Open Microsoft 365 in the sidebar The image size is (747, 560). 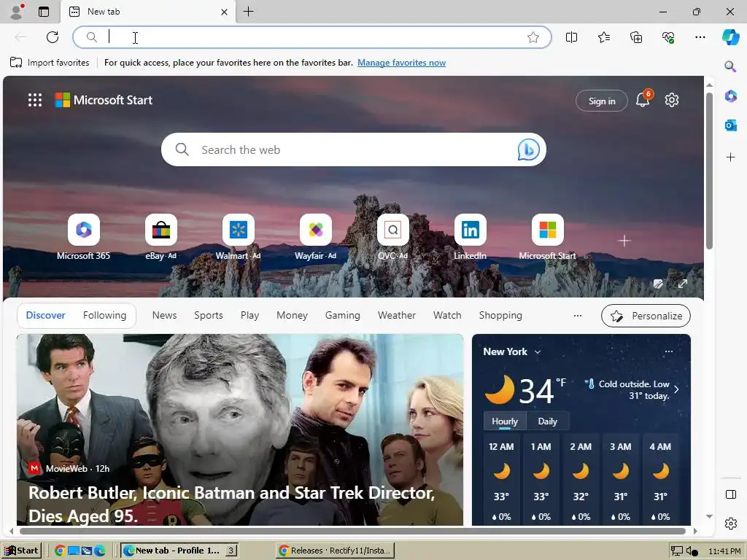(730, 96)
